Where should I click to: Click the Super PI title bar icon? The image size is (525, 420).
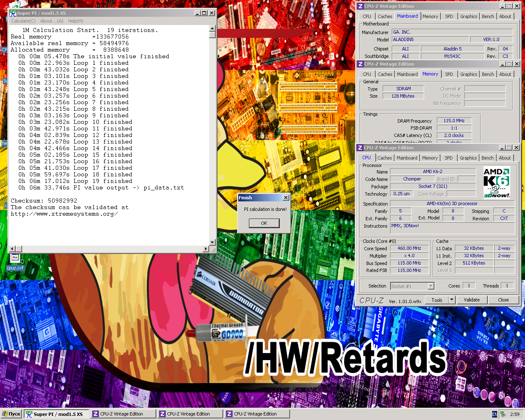point(13,13)
